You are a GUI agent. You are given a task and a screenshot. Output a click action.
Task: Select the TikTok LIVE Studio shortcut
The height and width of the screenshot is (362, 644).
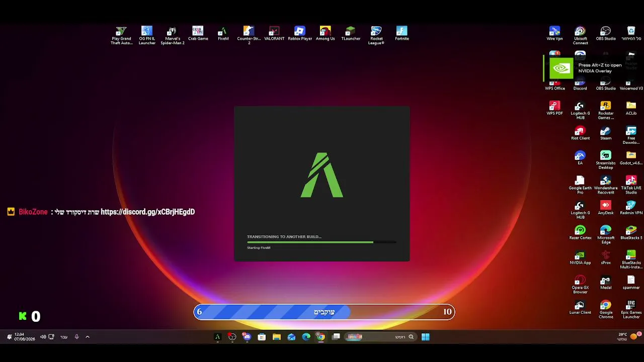[x=631, y=185]
